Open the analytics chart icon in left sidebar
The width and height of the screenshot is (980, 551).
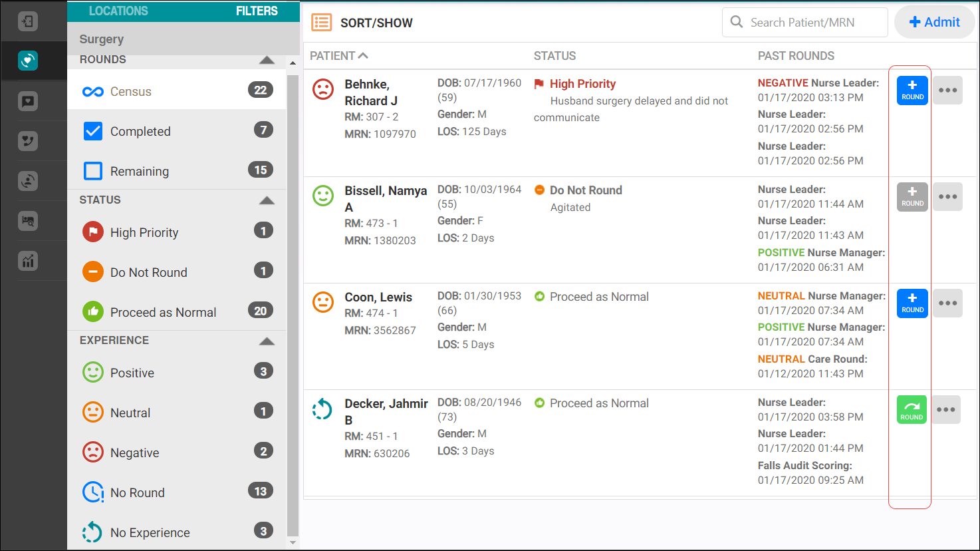[28, 261]
